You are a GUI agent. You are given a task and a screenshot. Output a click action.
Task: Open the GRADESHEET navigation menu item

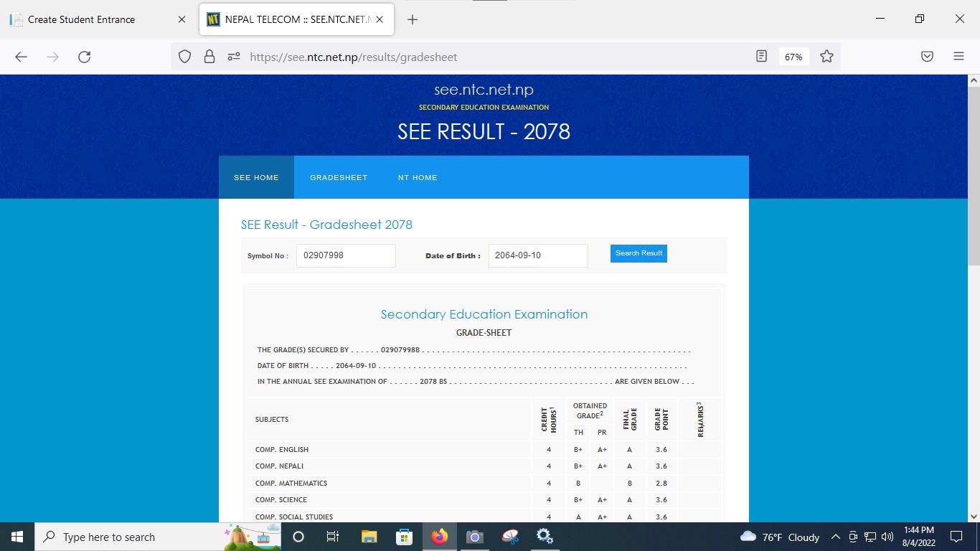339,177
